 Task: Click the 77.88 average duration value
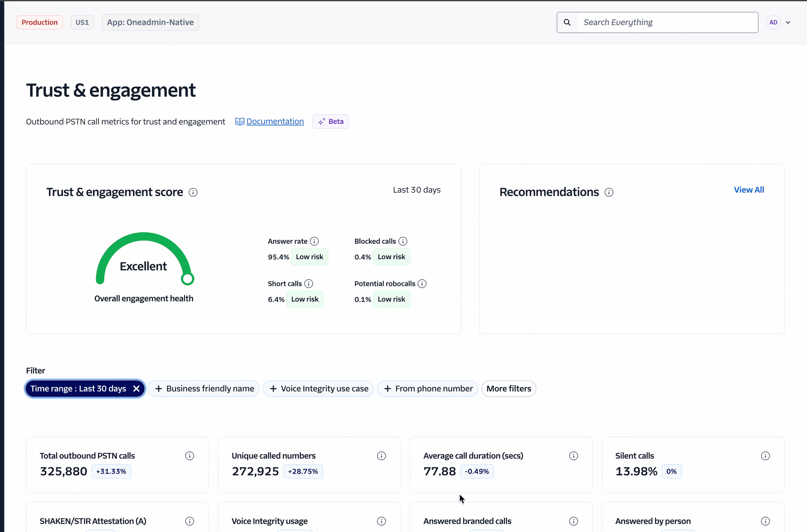pos(440,471)
